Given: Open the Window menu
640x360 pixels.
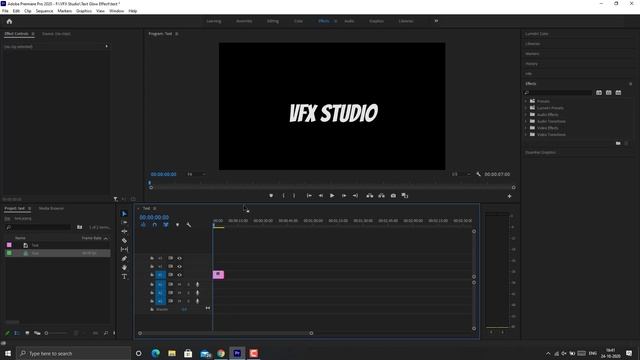Looking at the screenshot, I should click(x=116, y=11).
